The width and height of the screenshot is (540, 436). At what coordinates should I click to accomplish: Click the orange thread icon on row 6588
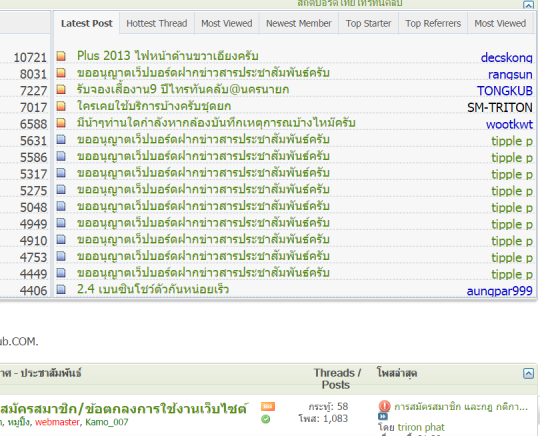pyautogui.click(x=61, y=123)
